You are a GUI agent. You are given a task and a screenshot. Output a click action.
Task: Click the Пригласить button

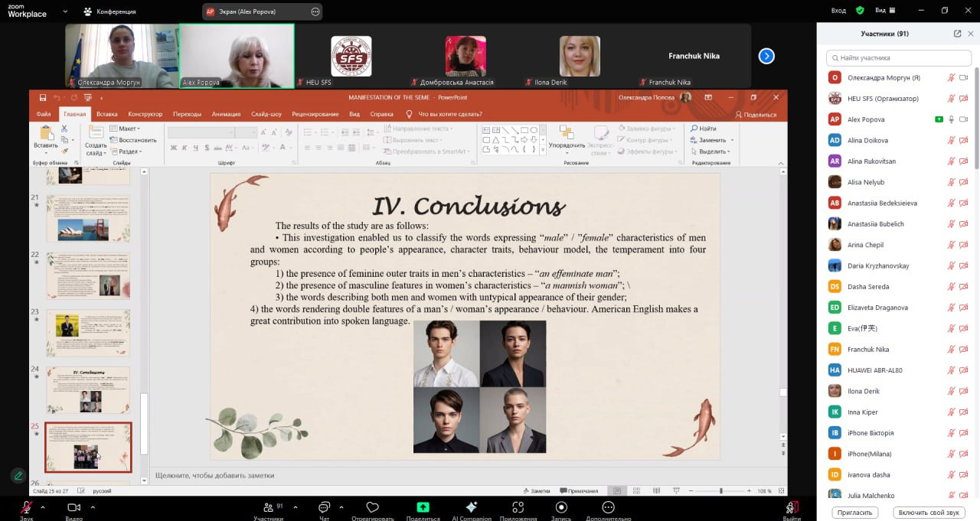[x=854, y=513]
